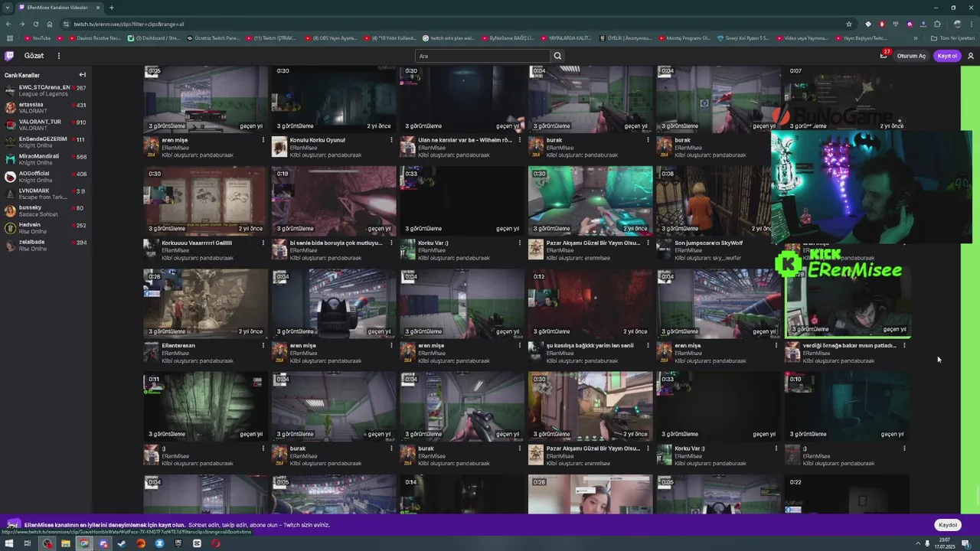Open YouTube bookmark
The image size is (980, 551).
(38, 37)
